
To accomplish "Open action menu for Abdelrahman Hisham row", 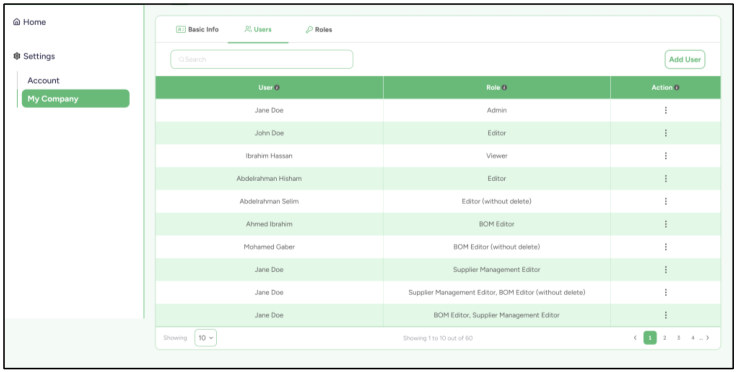I will 666,179.
